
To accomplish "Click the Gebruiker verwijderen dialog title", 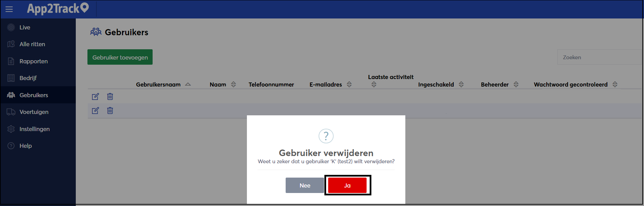I will (326, 153).
